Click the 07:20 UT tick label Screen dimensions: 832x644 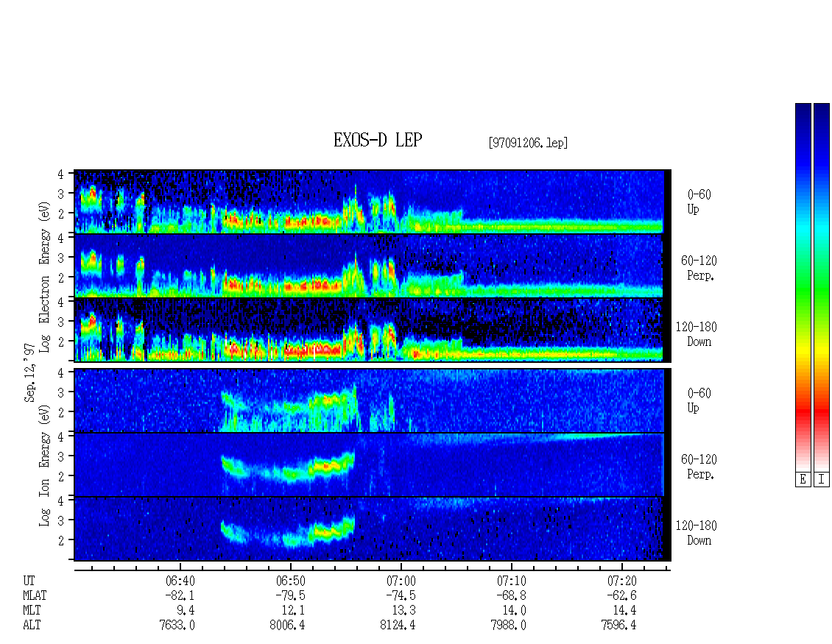[x=622, y=581]
